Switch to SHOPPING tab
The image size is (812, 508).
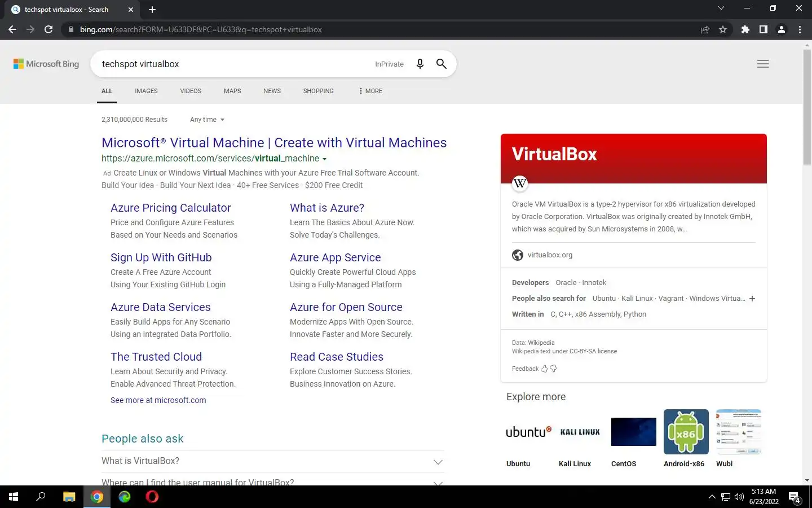tap(318, 91)
